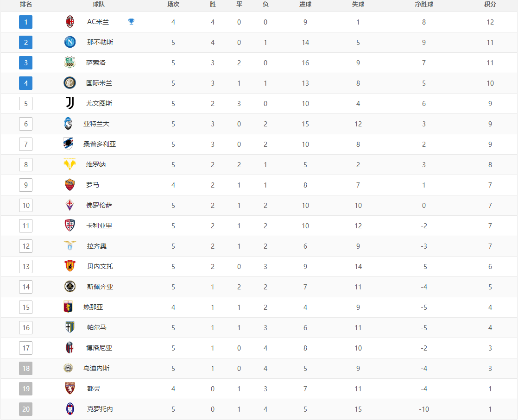Open the 亚特兰大 team link
This screenshot has width=518, height=420.
click(96, 124)
